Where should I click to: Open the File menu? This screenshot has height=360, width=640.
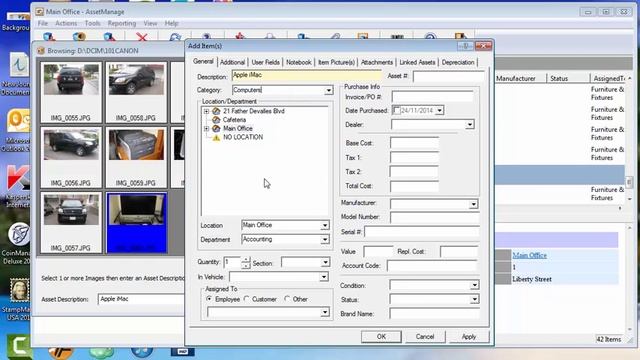(43, 23)
